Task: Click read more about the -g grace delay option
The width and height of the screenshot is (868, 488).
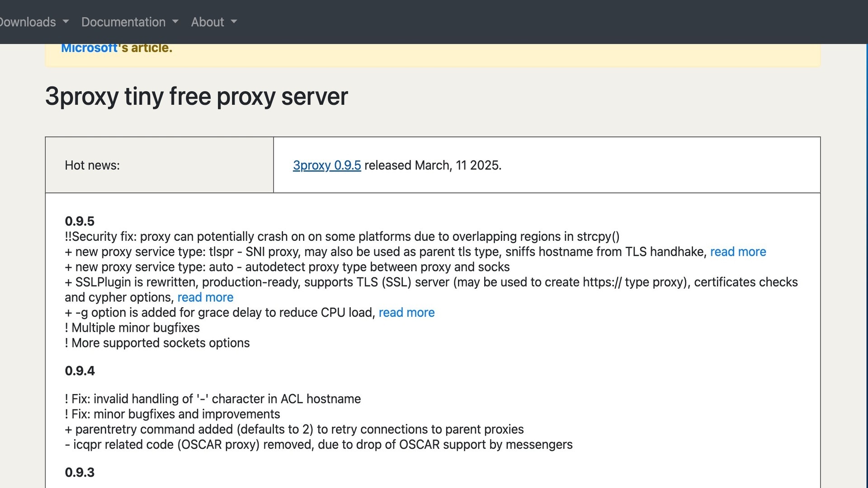Action: 406,312
